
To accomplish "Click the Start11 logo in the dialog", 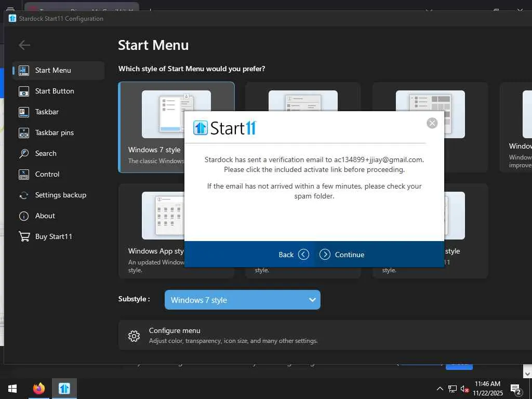I will tap(224, 128).
